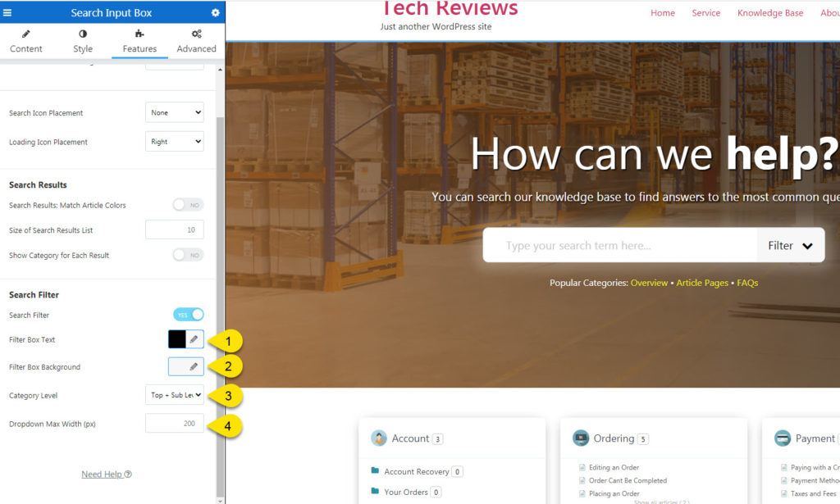The image size is (840, 504).
Task: Open the Loading Icon Placement dropdown
Action: (174, 142)
